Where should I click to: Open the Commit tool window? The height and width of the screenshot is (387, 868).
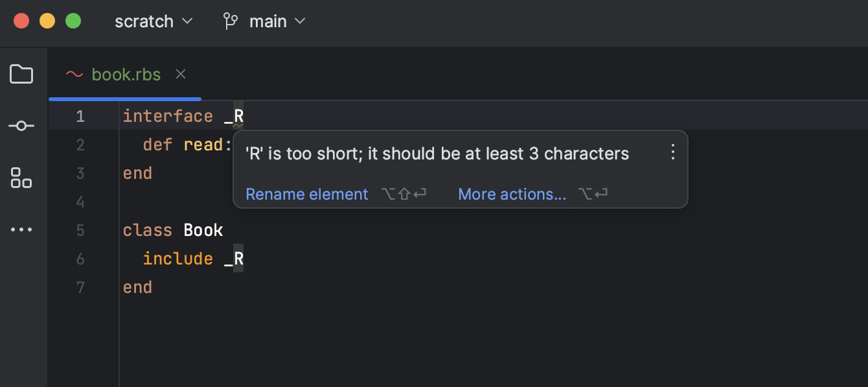coord(21,126)
